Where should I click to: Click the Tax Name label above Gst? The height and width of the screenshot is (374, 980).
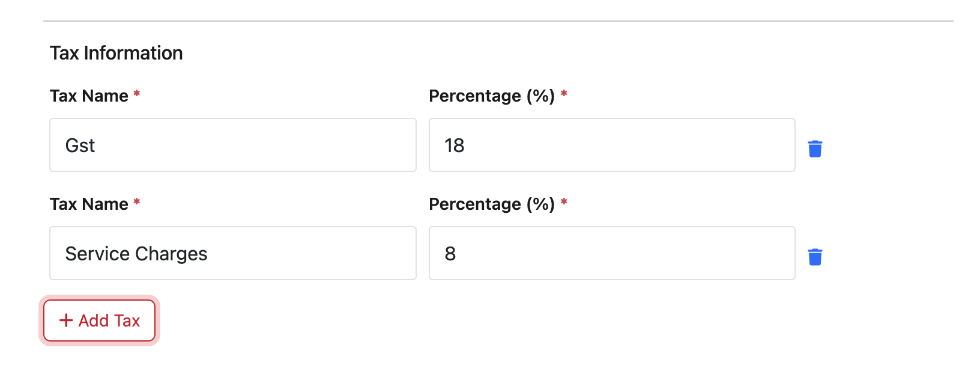[x=89, y=96]
